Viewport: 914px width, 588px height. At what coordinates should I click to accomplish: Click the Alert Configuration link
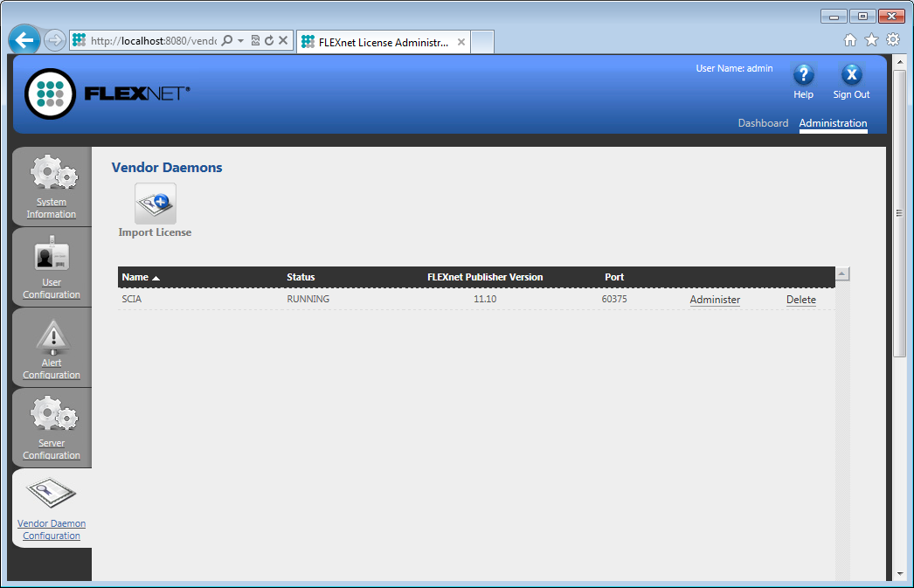pyautogui.click(x=52, y=369)
